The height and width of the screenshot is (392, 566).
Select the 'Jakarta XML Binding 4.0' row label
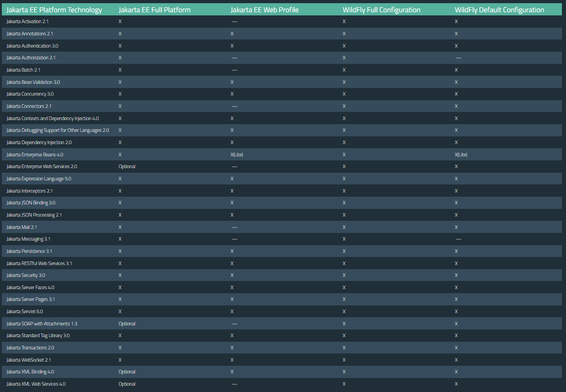coord(30,372)
